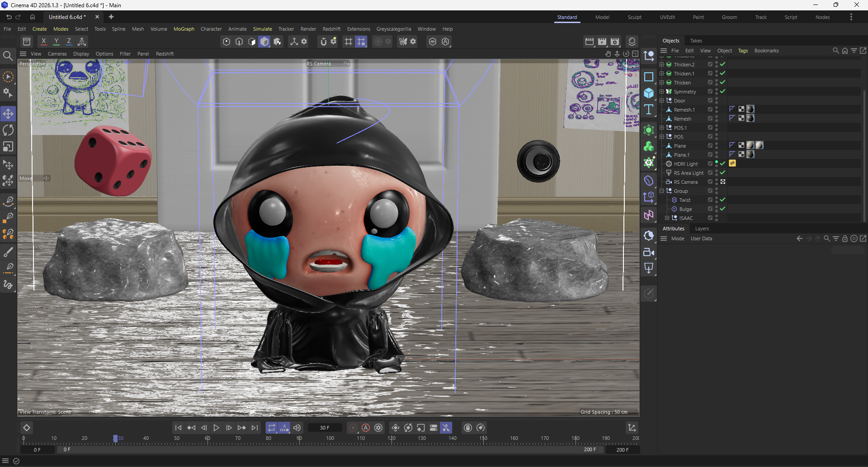The image size is (868, 467).
Task: Activate the Live Selection tool
Action: pyautogui.click(x=8, y=77)
